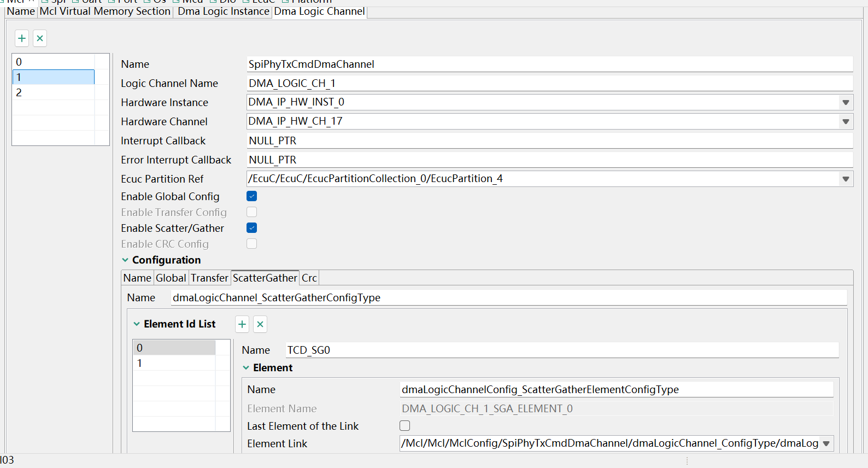The width and height of the screenshot is (868, 468).
Task: Click the Interrupt Callback text field
Action: click(549, 141)
